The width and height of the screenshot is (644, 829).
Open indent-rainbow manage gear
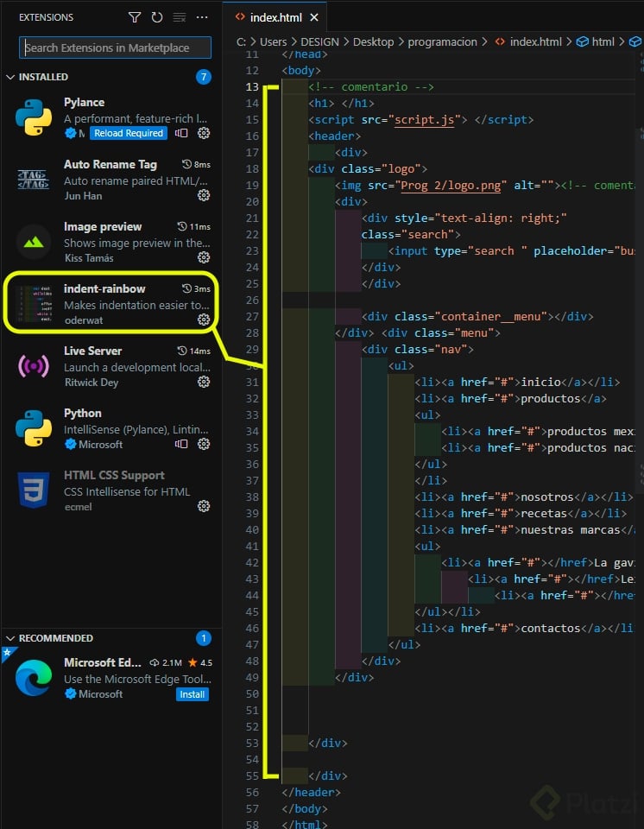(204, 320)
